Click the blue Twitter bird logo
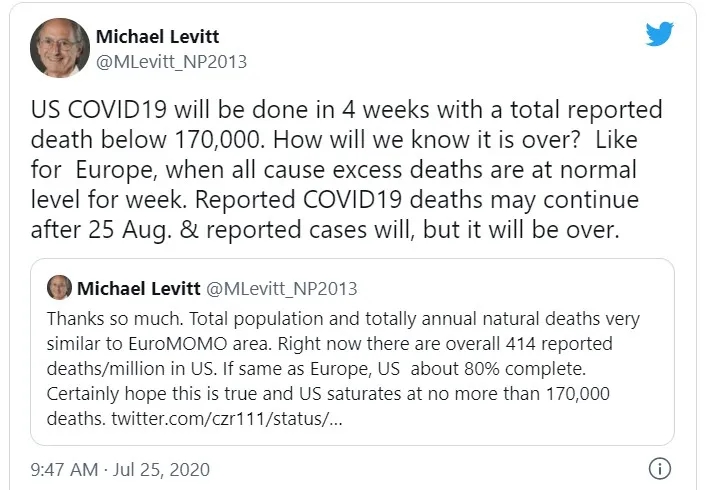This screenshot has height=490, width=708. click(660, 33)
